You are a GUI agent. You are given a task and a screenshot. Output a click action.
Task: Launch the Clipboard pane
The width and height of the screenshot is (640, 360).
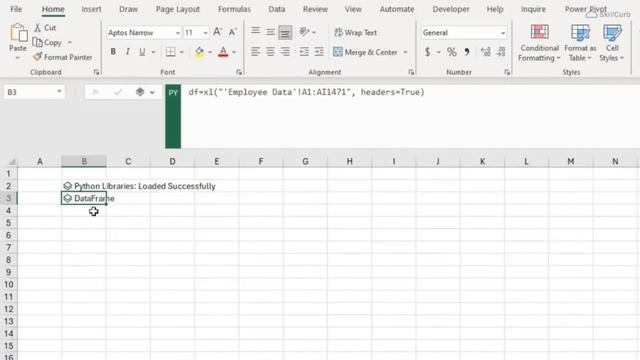coord(96,72)
